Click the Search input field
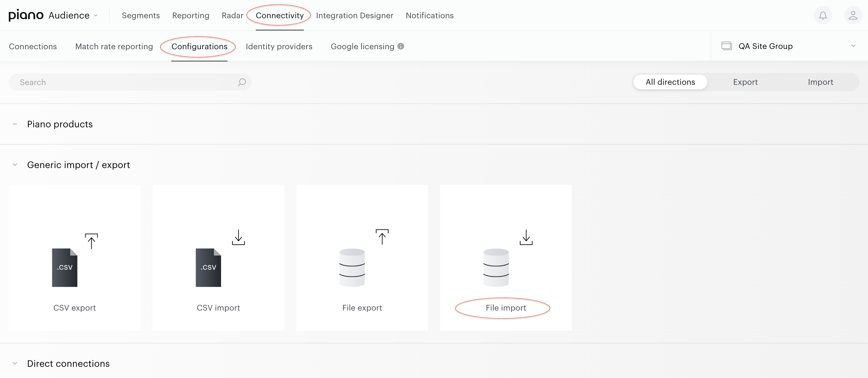This screenshot has height=378, width=868. click(130, 82)
